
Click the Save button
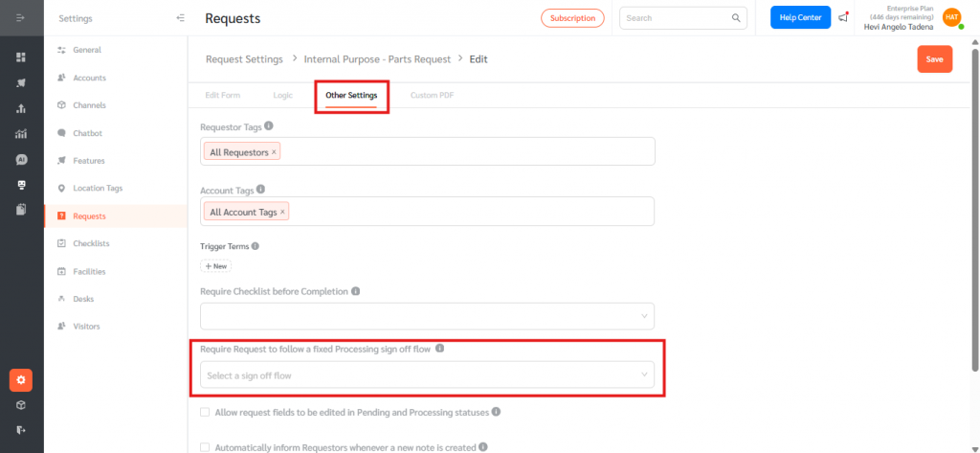tap(934, 59)
